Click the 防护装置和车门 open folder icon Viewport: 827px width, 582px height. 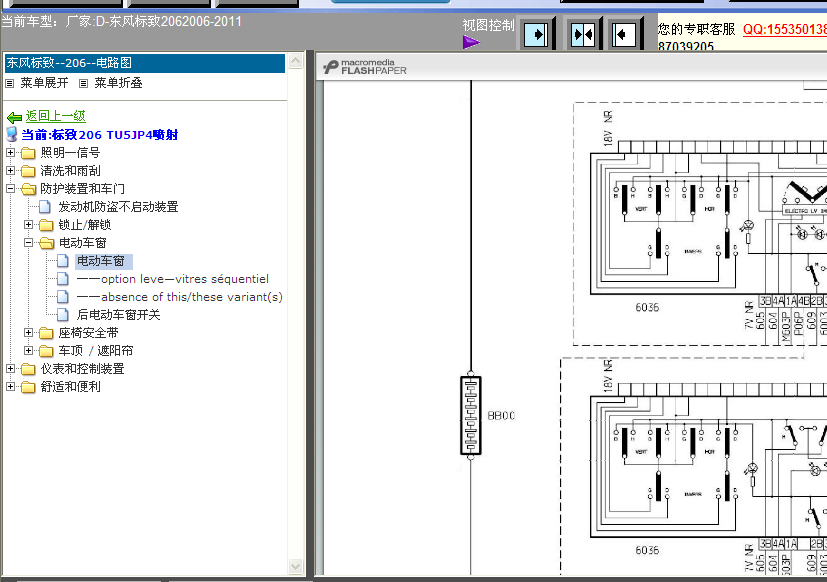28,189
